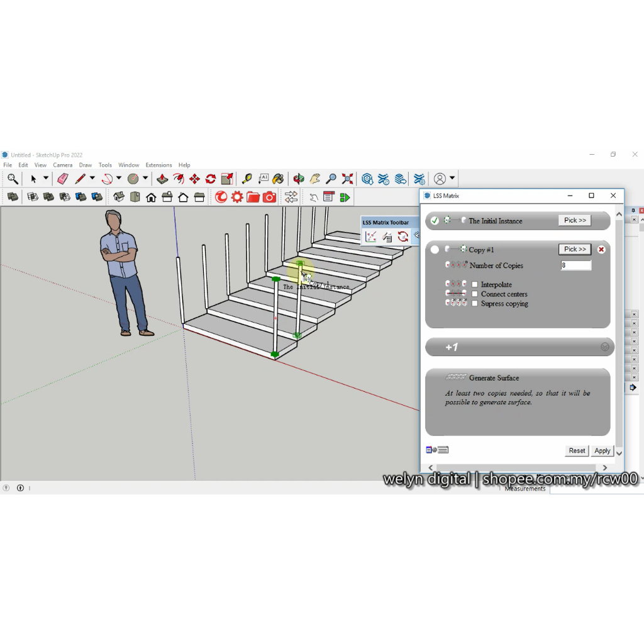
Task: Activate the Paint Bucket tool
Action: [x=279, y=179]
